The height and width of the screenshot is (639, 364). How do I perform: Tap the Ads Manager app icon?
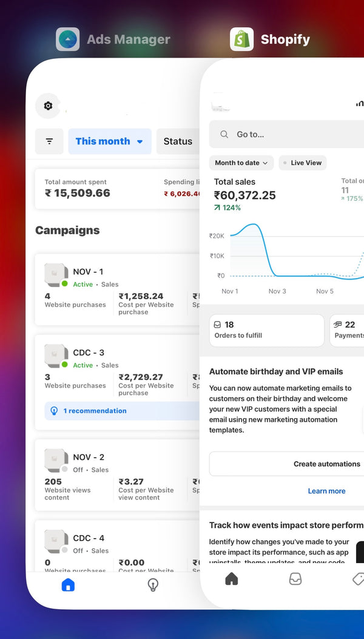pyautogui.click(x=67, y=39)
